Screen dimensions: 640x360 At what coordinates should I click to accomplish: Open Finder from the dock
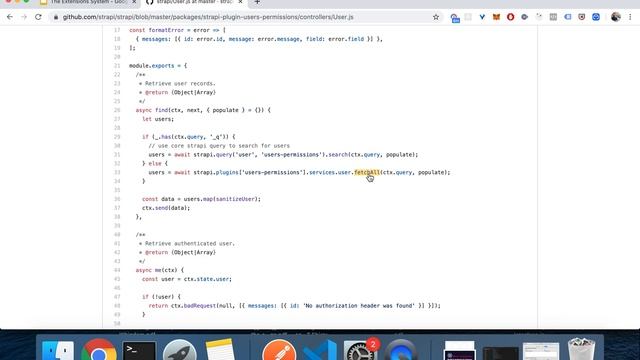(58, 350)
